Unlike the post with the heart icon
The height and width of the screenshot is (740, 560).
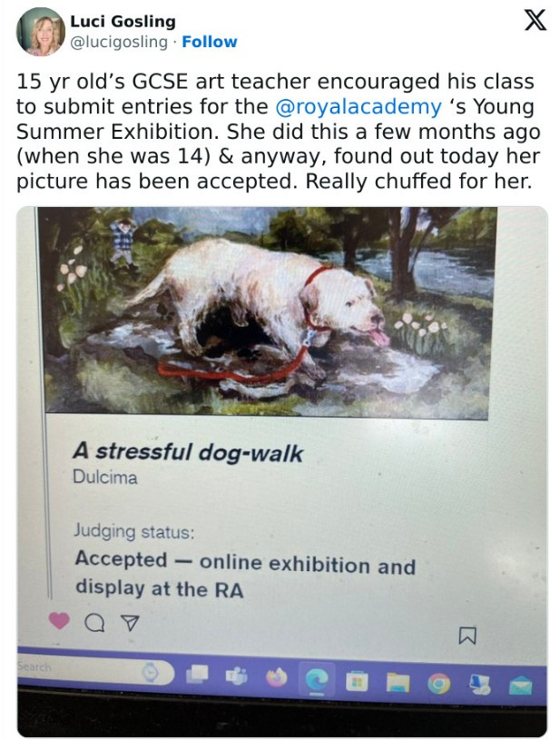59,621
